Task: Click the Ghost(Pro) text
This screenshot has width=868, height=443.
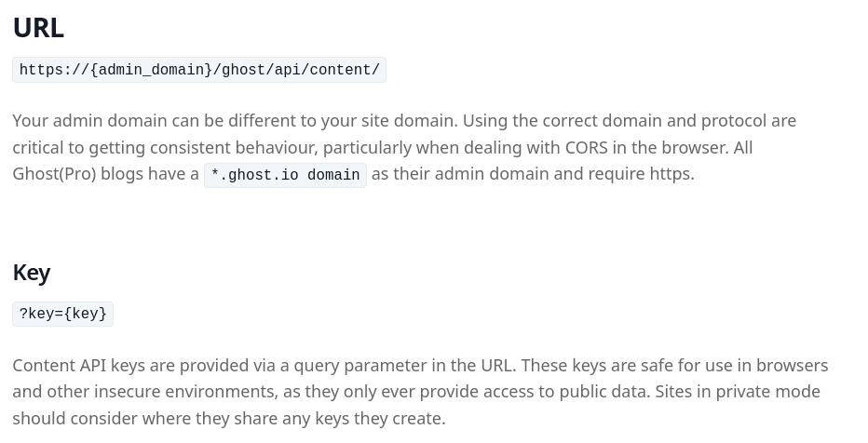Action: (x=54, y=174)
